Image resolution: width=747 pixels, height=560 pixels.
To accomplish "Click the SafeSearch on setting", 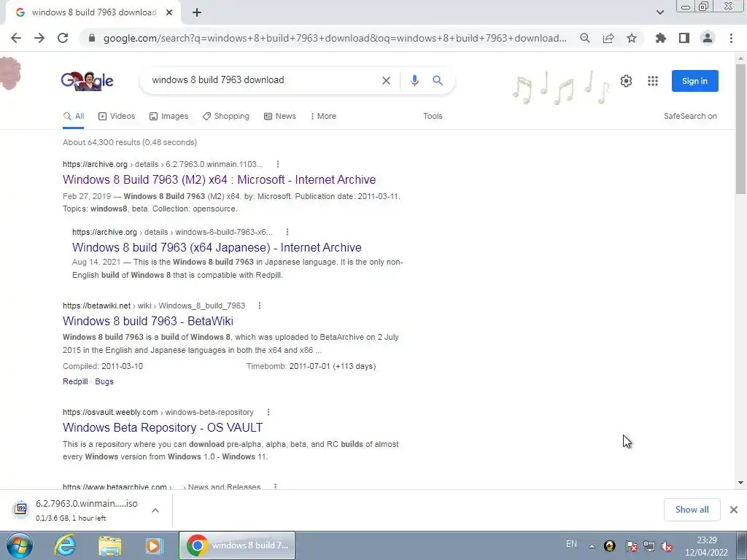I will coord(690,116).
